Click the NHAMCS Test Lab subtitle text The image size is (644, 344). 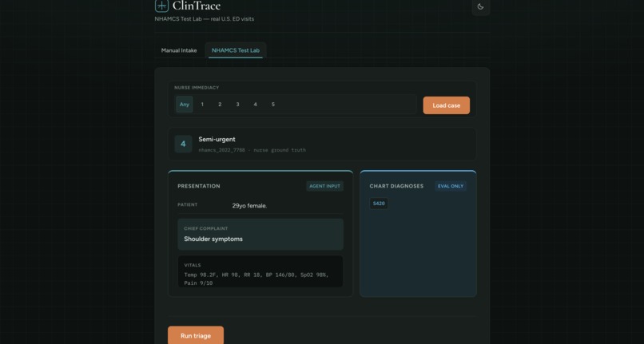(x=204, y=19)
